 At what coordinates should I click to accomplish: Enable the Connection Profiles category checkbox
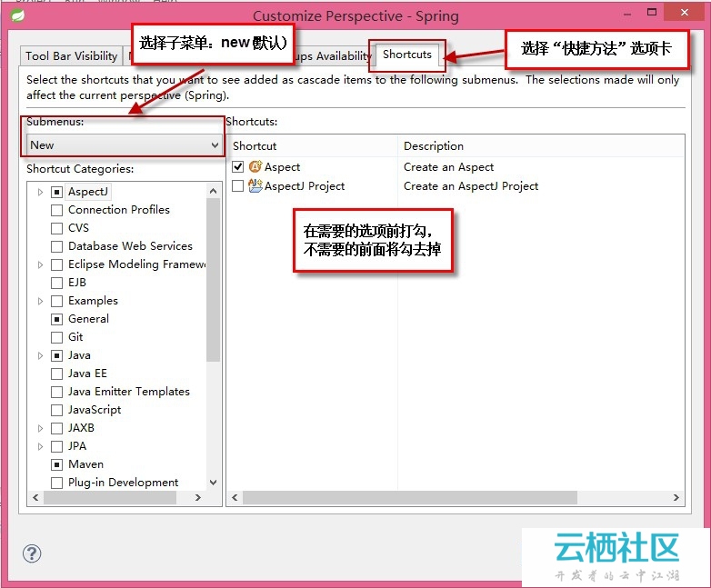pyautogui.click(x=56, y=210)
